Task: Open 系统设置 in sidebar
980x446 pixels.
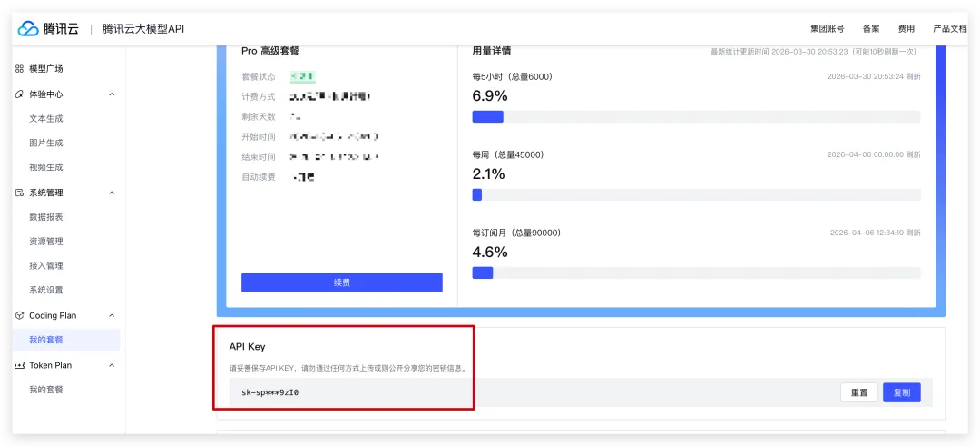Action: [46, 291]
